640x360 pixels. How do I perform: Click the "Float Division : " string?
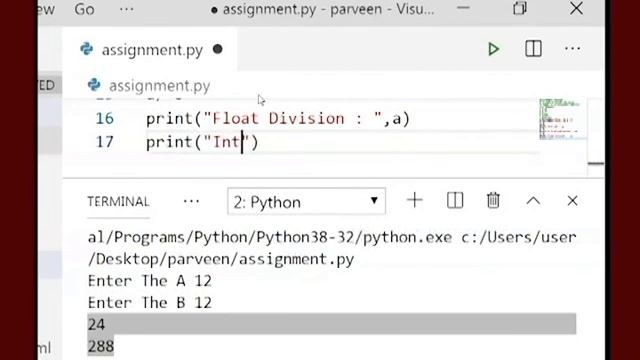pos(292,119)
